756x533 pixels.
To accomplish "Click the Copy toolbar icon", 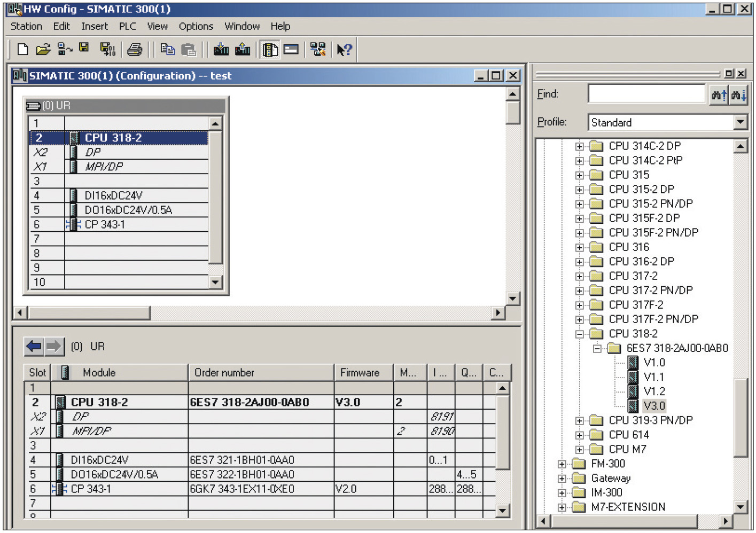I will 168,50.
